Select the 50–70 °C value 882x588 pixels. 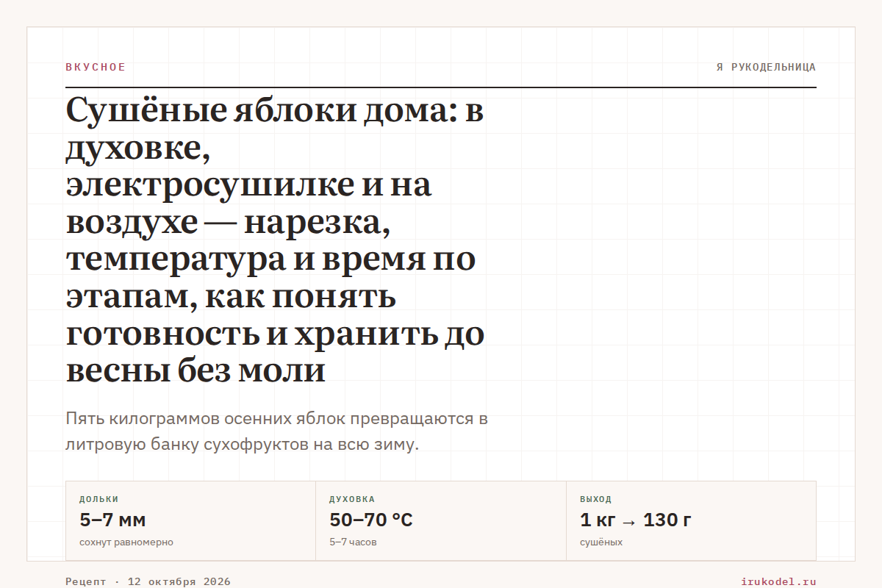click(371, 520)
